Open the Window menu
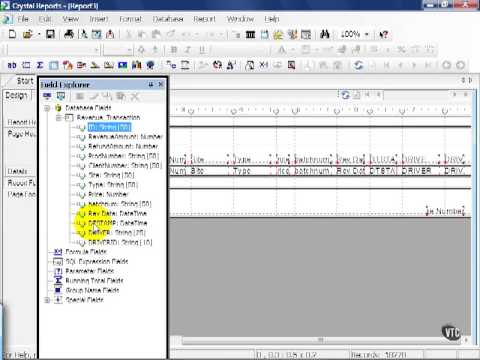Viewport: 480px width, 360px height. click(240, 19)
